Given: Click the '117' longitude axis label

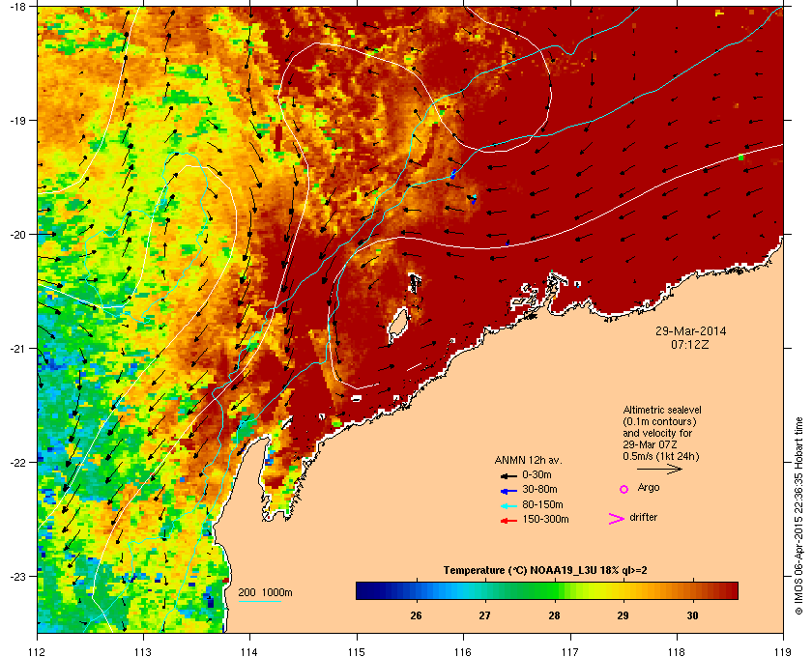Looking at the screenshot, I should coord(570,652).
